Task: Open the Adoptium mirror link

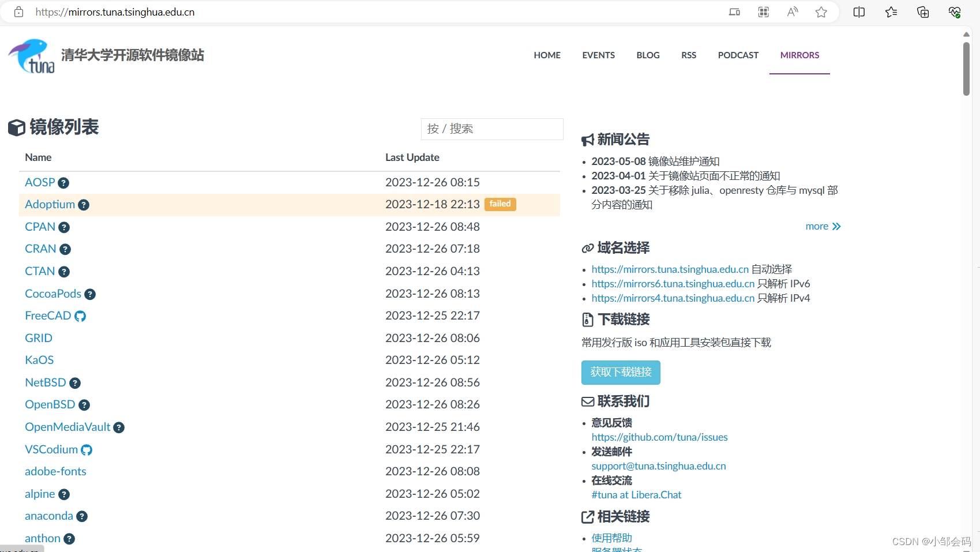Action: [x=50, y=204]
